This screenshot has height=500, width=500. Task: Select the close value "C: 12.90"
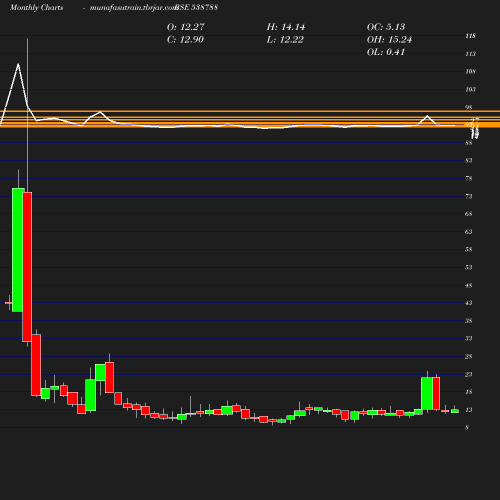(x=185, y=40)
